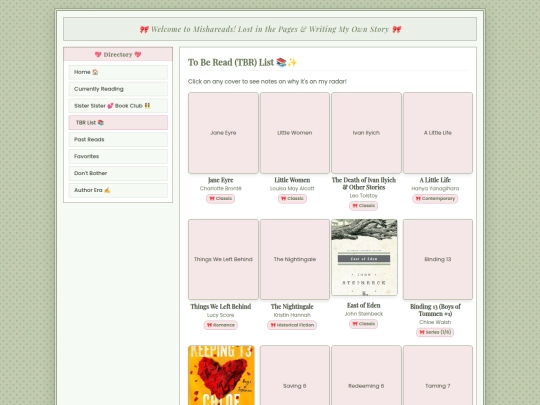540x405 pixels.
Task: Click the A Little Life title text
Action: click(435, 180)
